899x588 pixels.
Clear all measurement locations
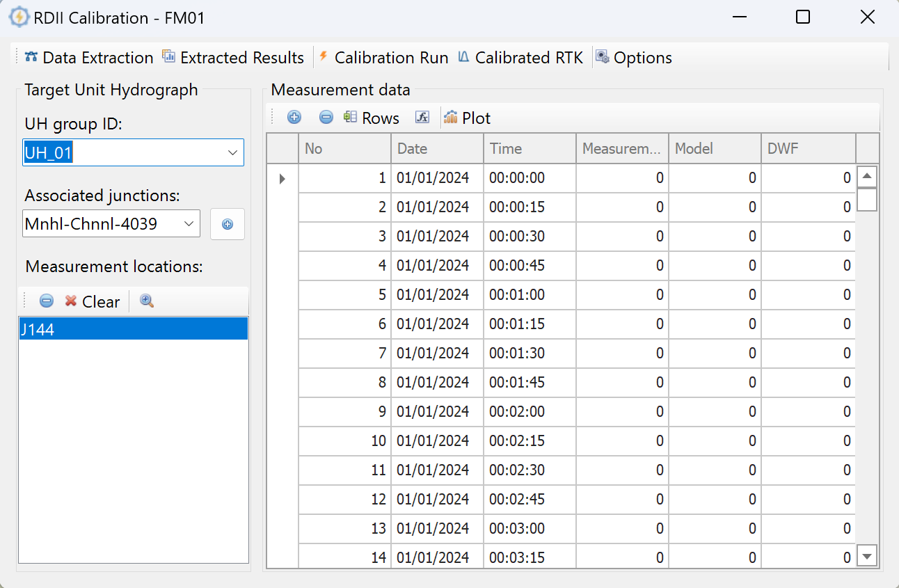coord(93,301)
